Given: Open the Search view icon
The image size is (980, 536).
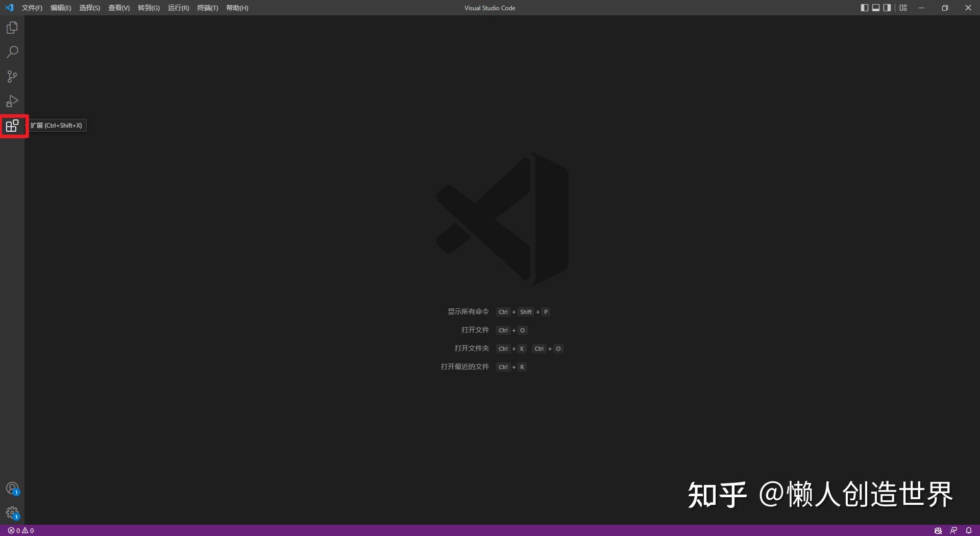Looking at the screenshot, I should click(x=12, y=52).
